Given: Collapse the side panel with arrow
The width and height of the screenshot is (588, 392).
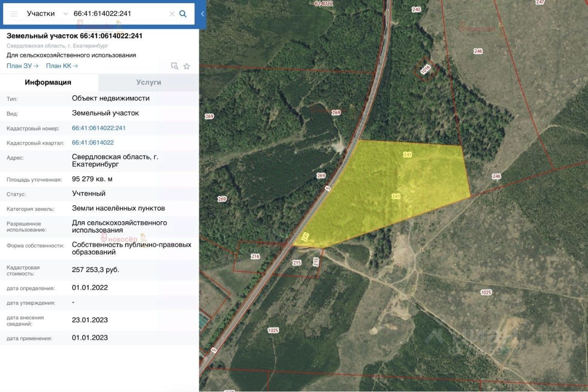Looking at the screenshot, I should pos(203,14).
